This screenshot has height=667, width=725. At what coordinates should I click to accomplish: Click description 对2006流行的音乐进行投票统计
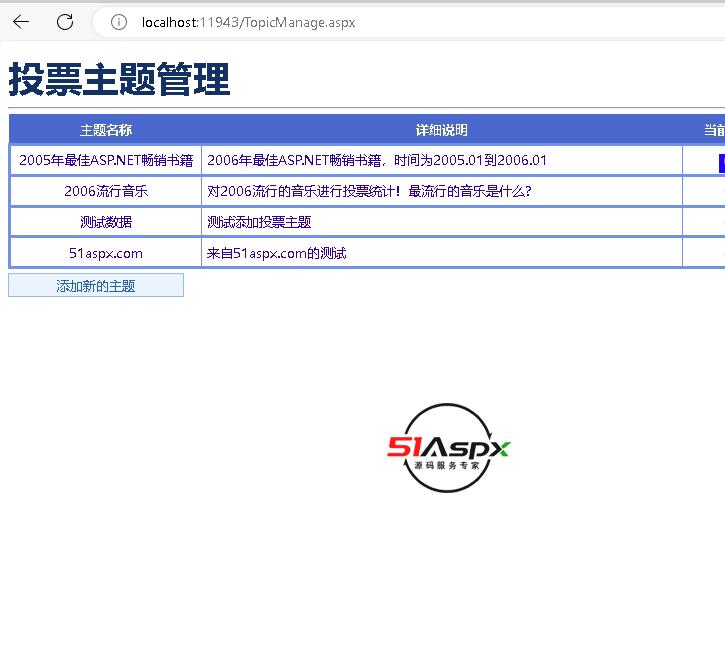click(x=442, y=191)
